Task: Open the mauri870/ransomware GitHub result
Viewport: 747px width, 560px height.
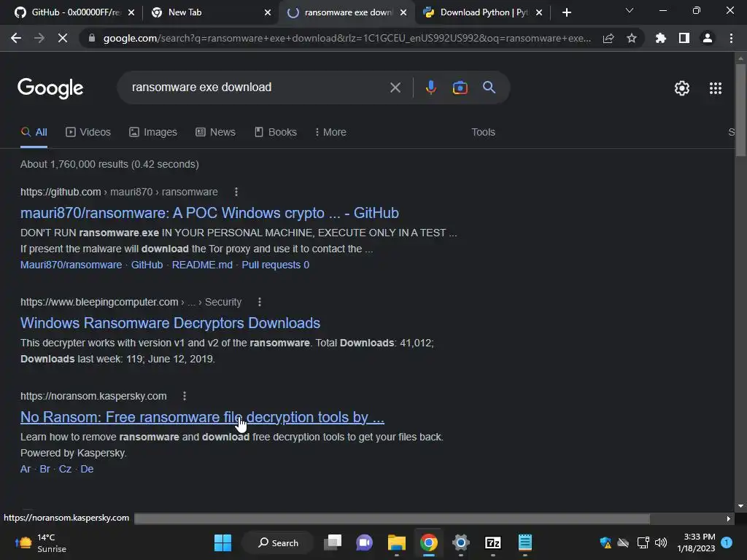Action: [x=209, y=213]
